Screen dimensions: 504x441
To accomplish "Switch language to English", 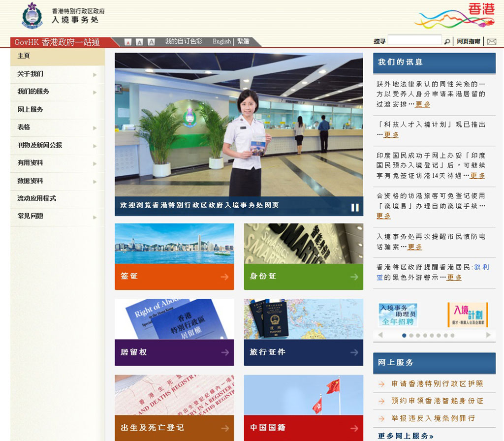I will pyautogui.click(x=221, y=42).
